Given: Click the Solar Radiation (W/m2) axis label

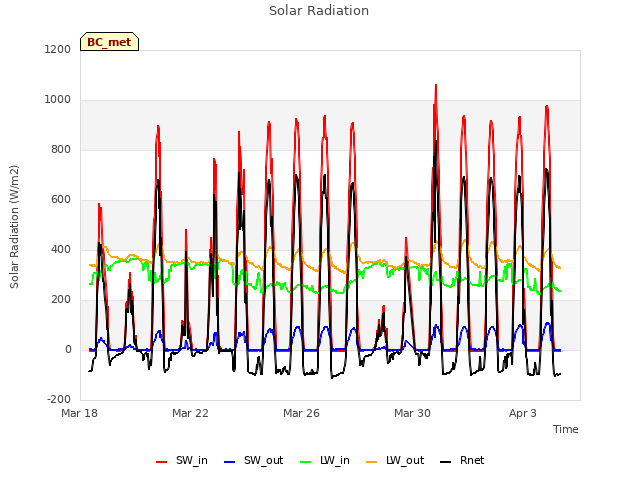Looking at the screenshot, I should click(14, 227).
